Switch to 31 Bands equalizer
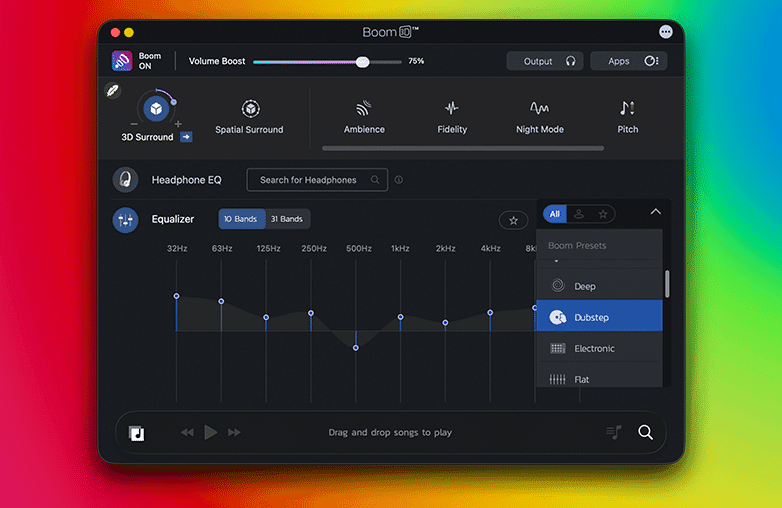 [287, 219]
